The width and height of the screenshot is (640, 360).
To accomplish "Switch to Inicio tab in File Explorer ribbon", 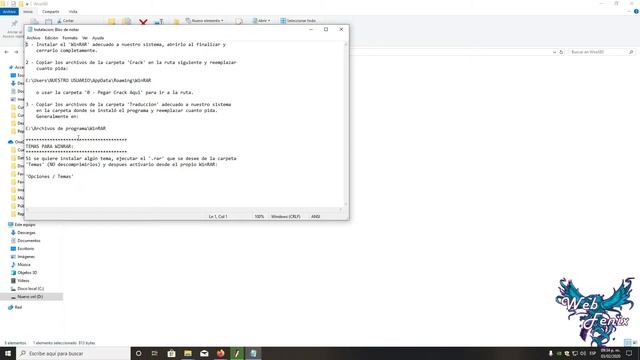I will pyautogui.click(x=28, y=12).
